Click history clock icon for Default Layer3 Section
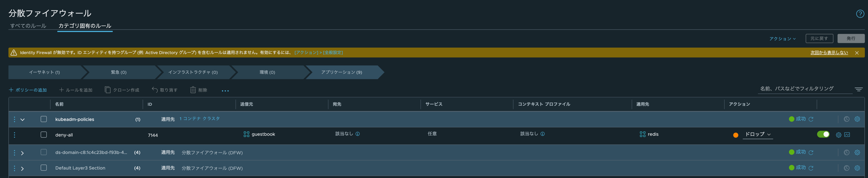 tap(846, 168)
